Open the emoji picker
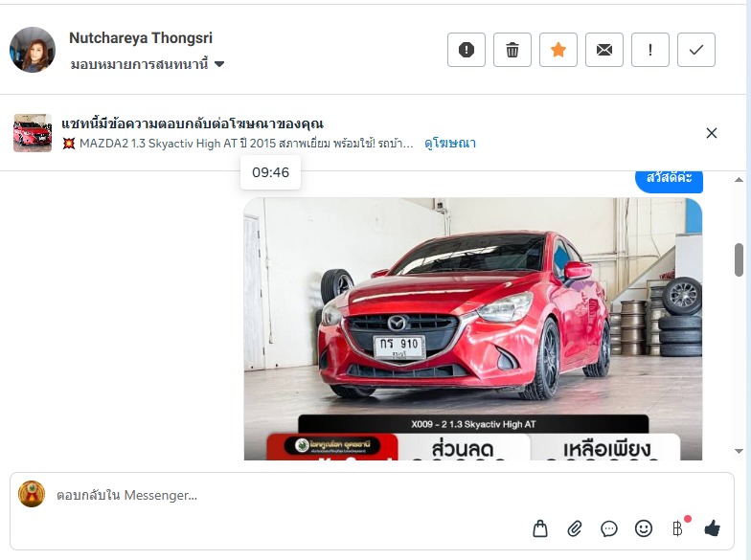Viewport: 751px width, 560px height. tap(644, 528)
